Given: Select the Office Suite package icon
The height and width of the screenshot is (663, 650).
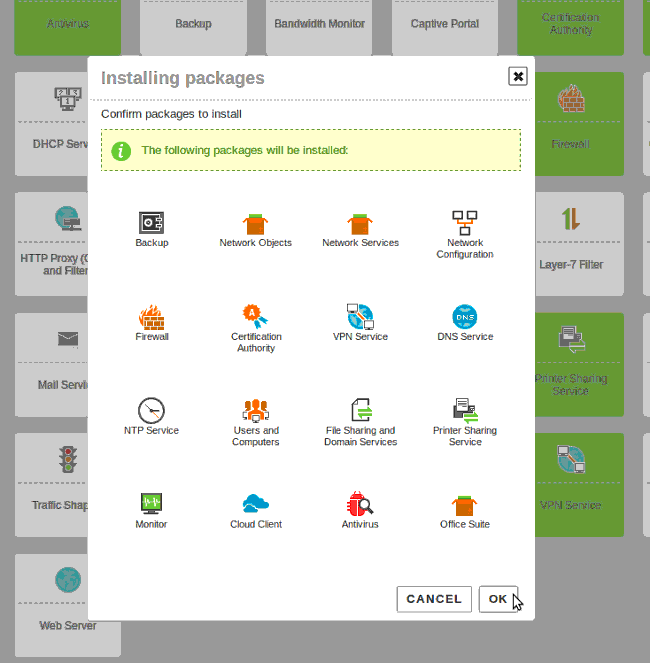Looking at the screenshot, I should [465, 504].
